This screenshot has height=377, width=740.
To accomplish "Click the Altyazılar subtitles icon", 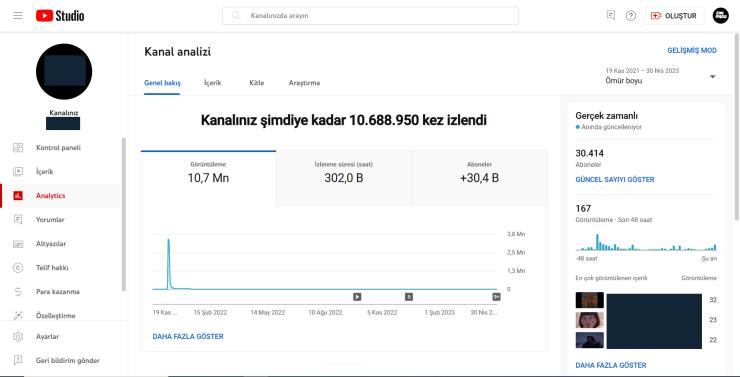I will [x=18, y=244].
